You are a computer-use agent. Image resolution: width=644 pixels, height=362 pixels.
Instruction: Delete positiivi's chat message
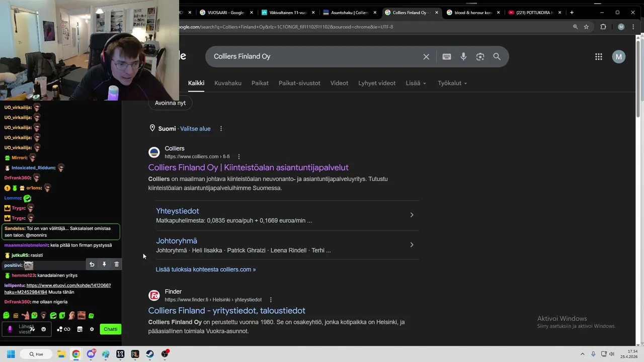117,264
